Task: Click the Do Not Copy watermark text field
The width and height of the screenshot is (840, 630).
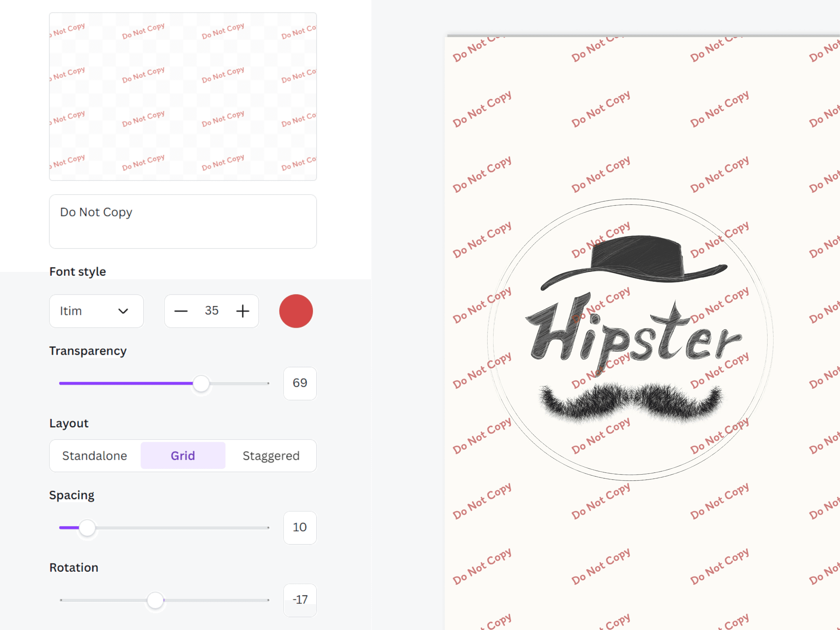Action: coord(183,222)
